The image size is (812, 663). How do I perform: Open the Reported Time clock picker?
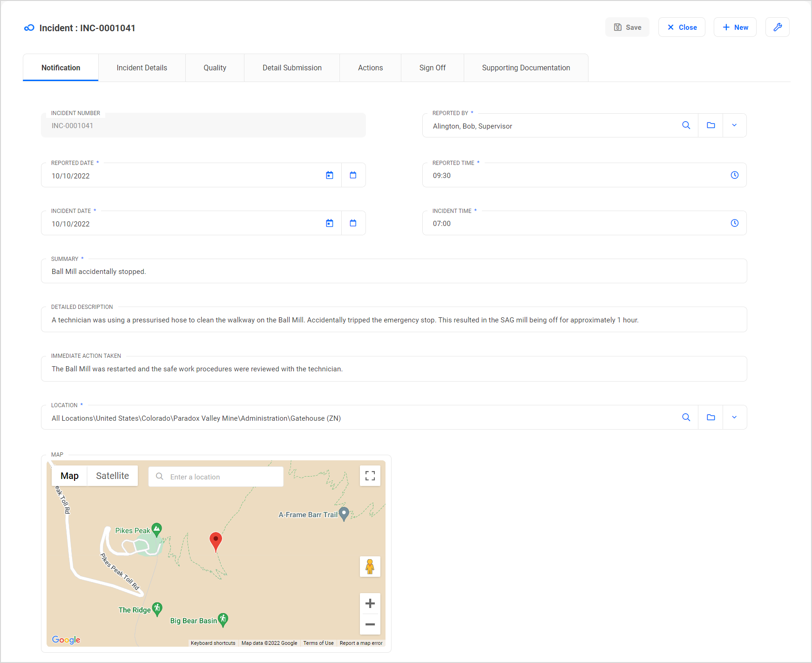click(735, 175)
